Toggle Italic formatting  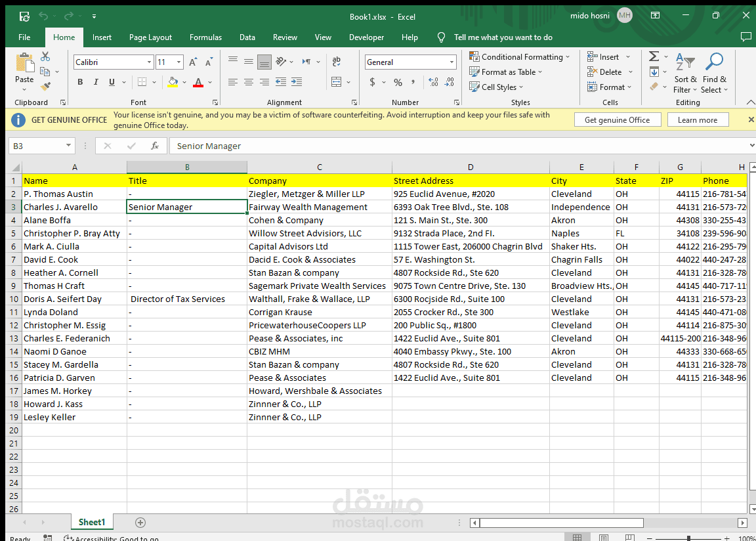tap(96, 82)
